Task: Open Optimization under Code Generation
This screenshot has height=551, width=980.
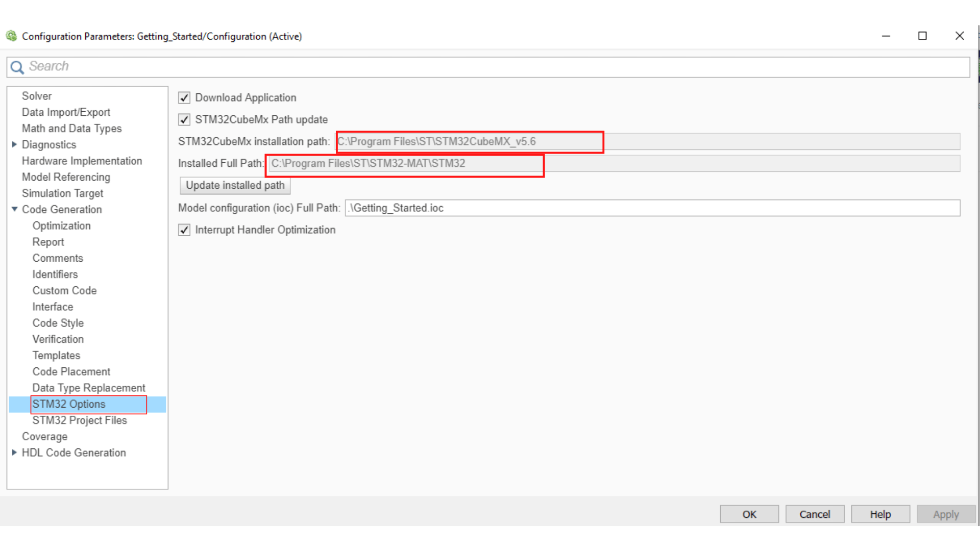Action: tap(61, 226)
